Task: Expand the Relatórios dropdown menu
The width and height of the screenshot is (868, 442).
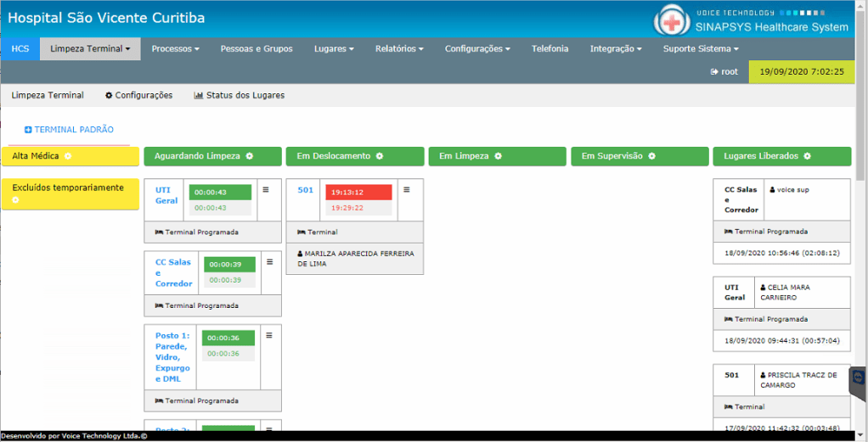Action: 399,49
